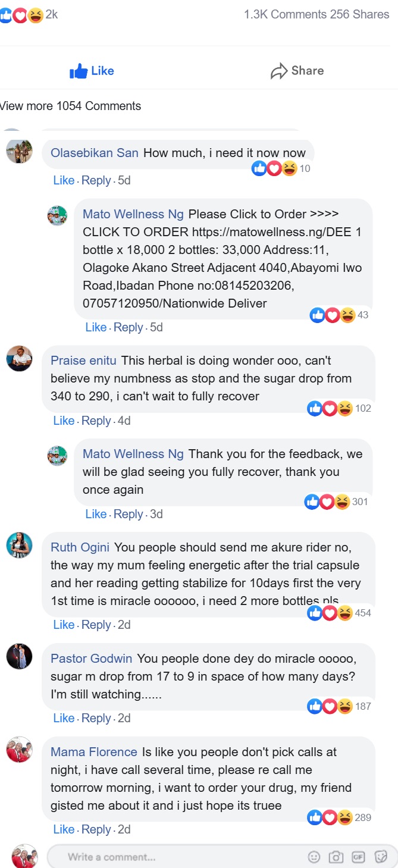
Task: Expand View more 1054 Comments
Action: (70, 106)
